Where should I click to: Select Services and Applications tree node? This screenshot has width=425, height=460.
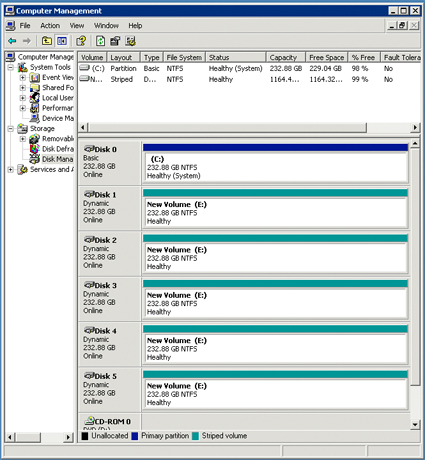pos(52,169)
